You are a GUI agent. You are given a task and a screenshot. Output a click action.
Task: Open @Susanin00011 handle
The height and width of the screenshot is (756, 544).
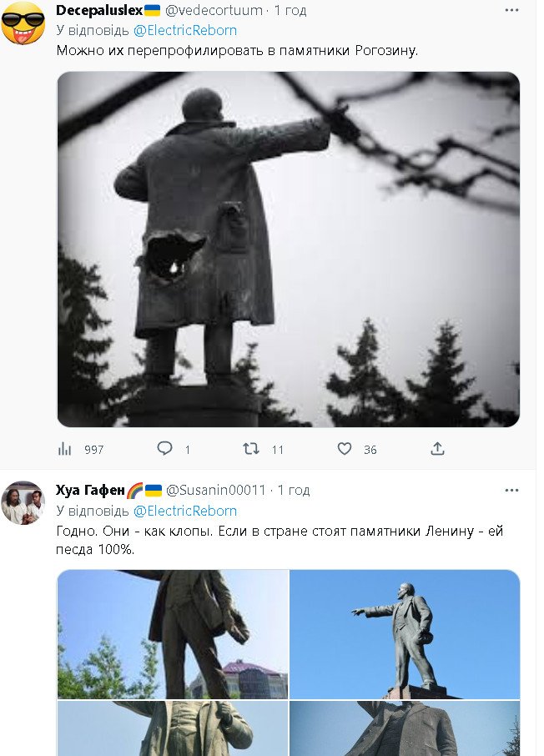[215, 491]
